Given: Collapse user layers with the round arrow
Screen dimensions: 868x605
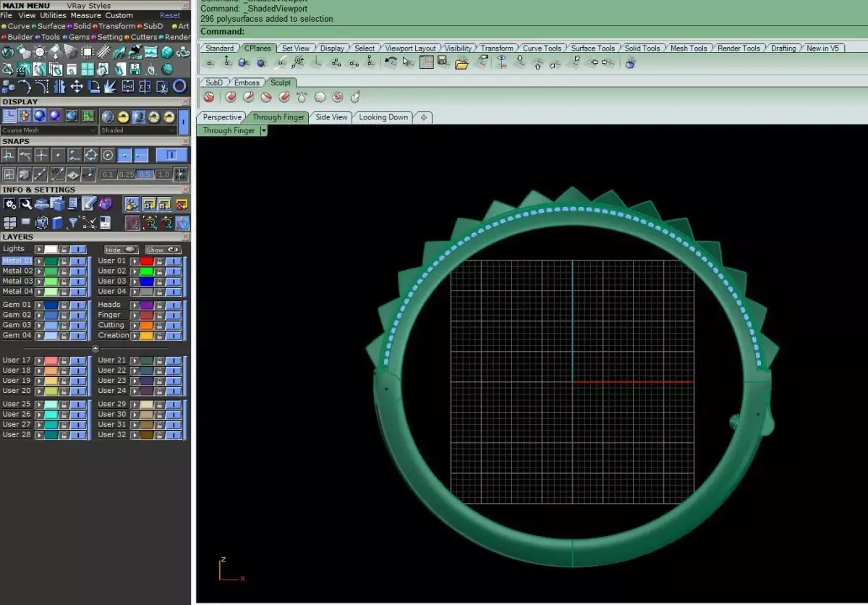Looking at the screenshot, I should (x=95, y=348).
